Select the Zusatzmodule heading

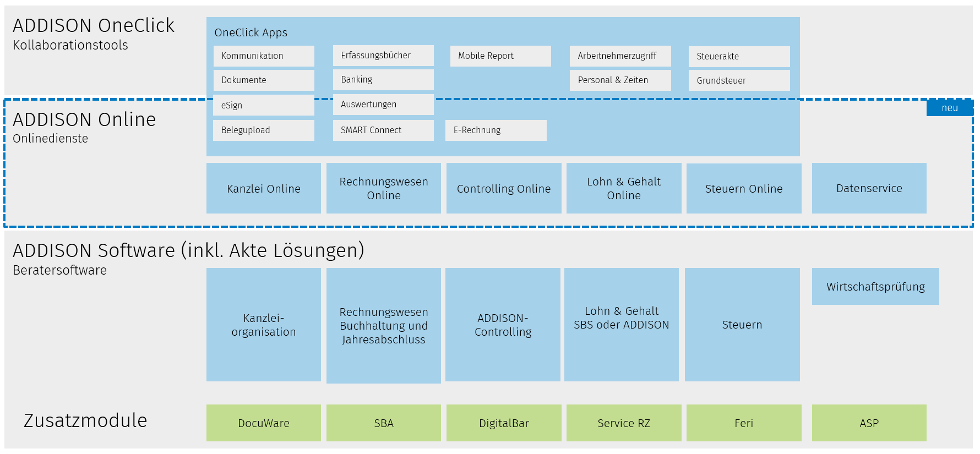(x=85, y=420)
